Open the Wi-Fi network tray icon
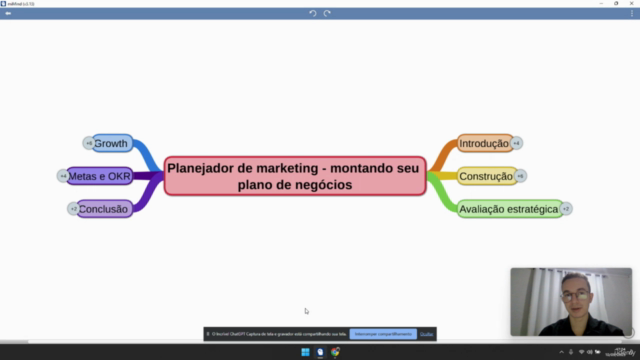 pyautogui.click(x=581, y=352)
